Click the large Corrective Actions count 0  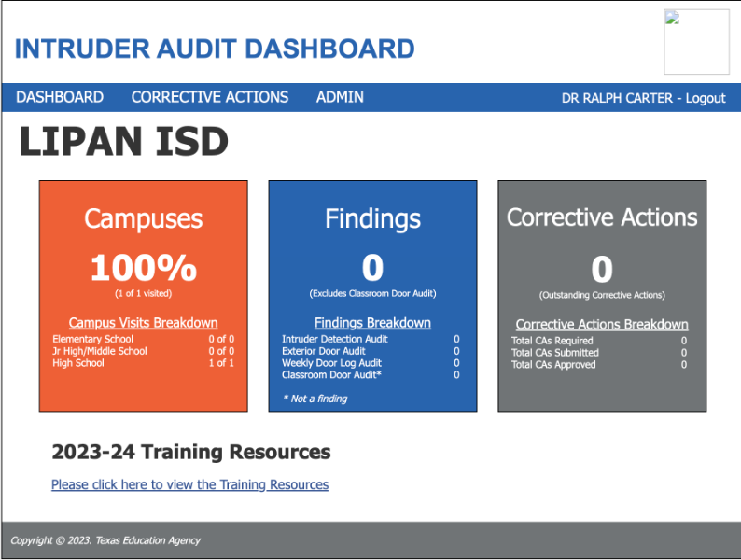(x=602, y=270)
